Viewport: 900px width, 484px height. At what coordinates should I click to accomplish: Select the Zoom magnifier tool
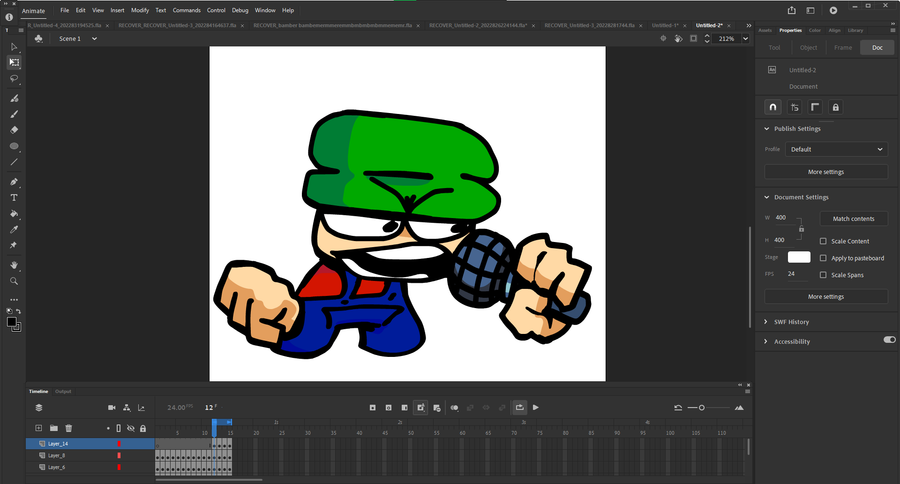tap(14, 281)
